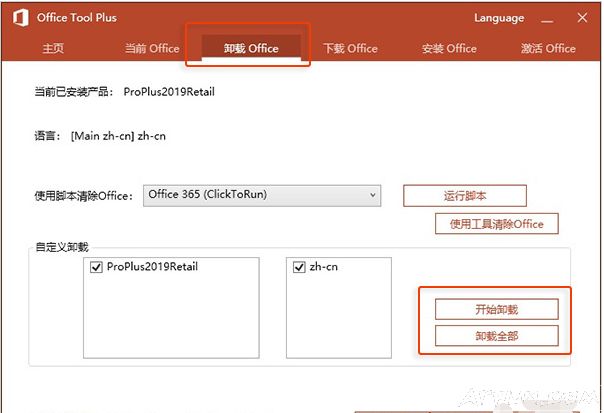Image resolution: width=604 pixels, height=413 pixels.
Task: Click the [Main zh-cn] zh-cn language text
Action: 118,136
